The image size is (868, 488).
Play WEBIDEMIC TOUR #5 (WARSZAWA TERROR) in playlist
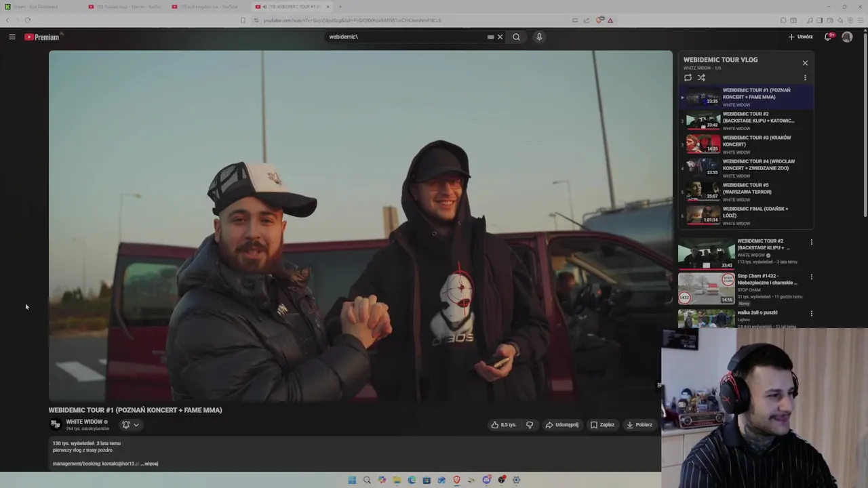pos(746,192)
